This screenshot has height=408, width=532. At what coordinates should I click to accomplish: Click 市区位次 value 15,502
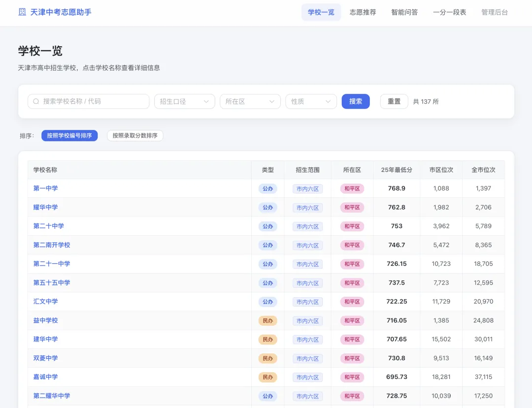click(x=441, y=339)
